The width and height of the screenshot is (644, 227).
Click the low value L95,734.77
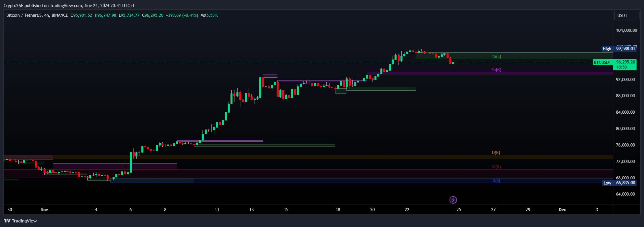(x=129, y=15)
